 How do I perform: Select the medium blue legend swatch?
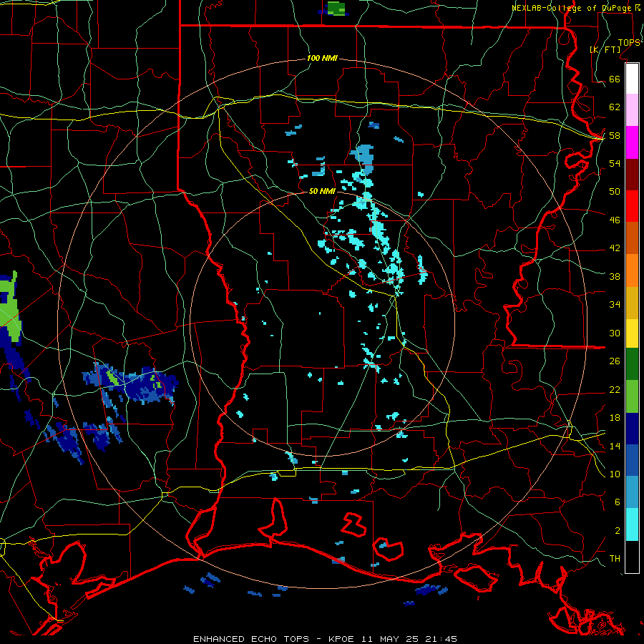point(632,460)
